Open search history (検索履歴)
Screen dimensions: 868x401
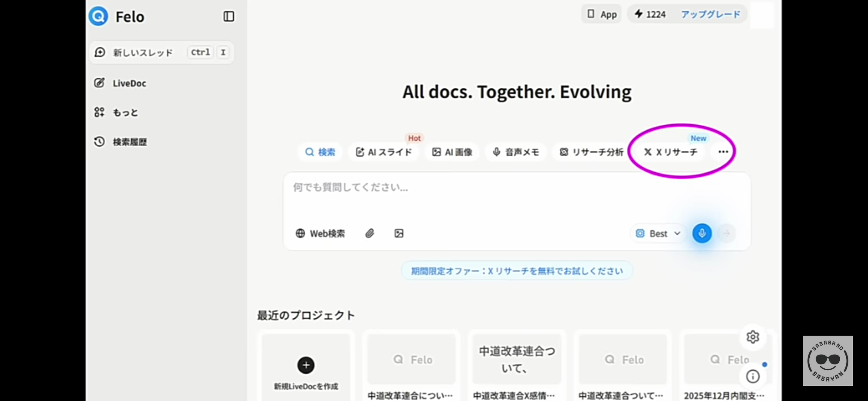coord(129,142)
